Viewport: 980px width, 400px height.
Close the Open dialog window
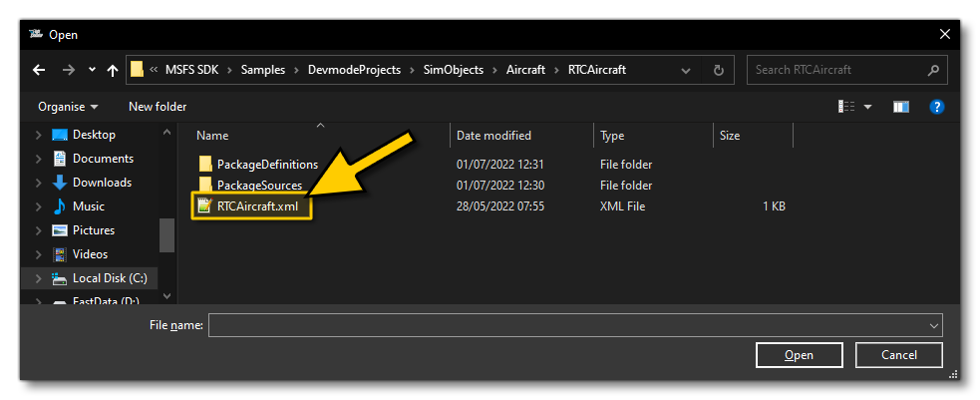click(x=945, y=34)
